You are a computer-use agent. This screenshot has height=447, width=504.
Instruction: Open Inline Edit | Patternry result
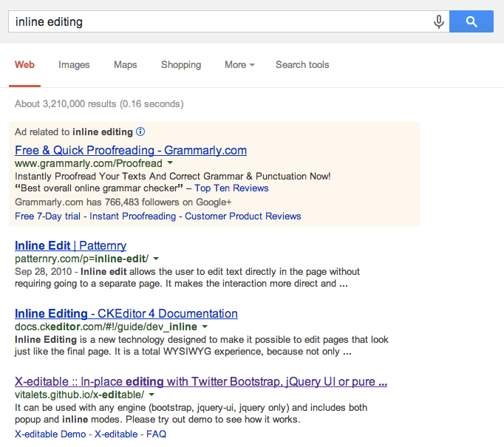(70, 245)
